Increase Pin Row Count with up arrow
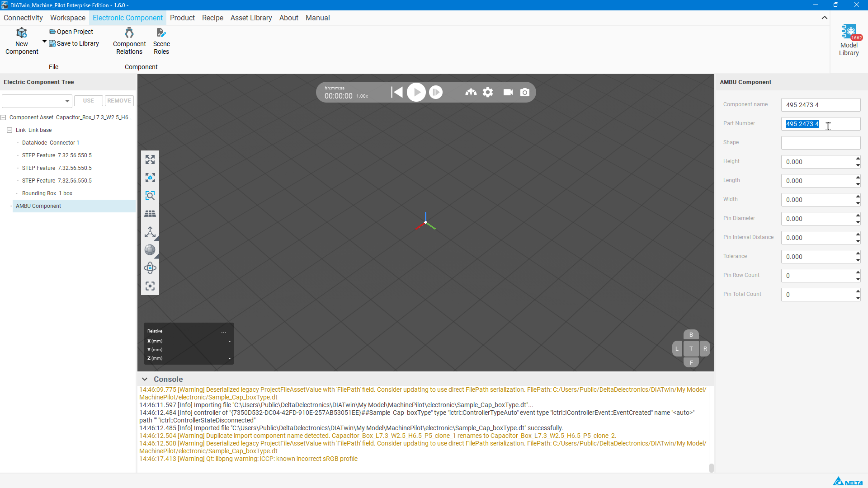 (858, 272)
